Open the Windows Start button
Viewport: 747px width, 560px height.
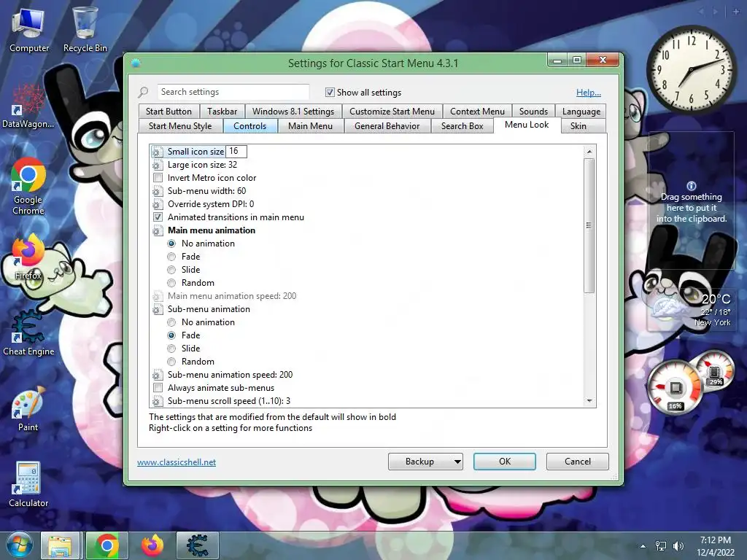pyautogui.click(x=19, y=545)
